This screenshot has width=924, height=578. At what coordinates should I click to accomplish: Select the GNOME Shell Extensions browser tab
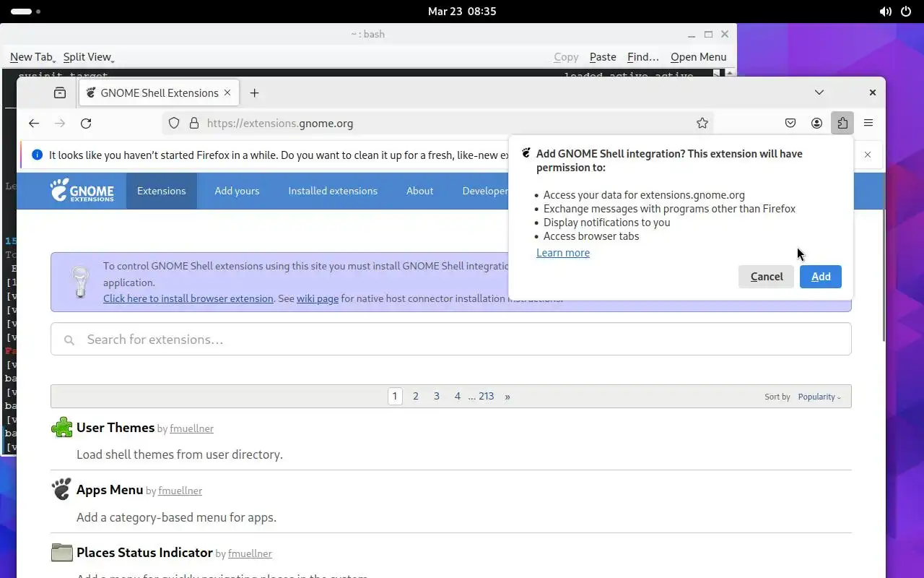click(x=159, y=92)
